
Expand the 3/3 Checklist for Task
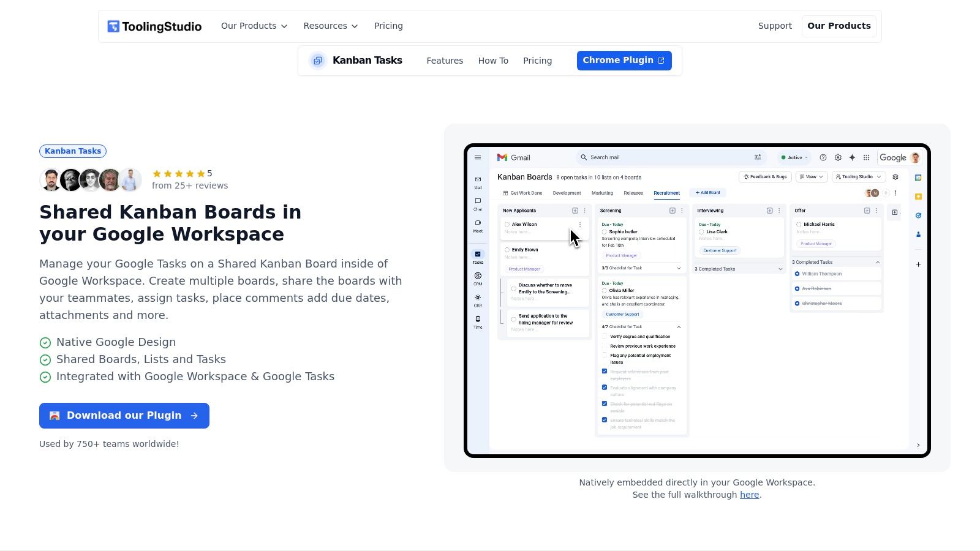(x=679, y=268)
